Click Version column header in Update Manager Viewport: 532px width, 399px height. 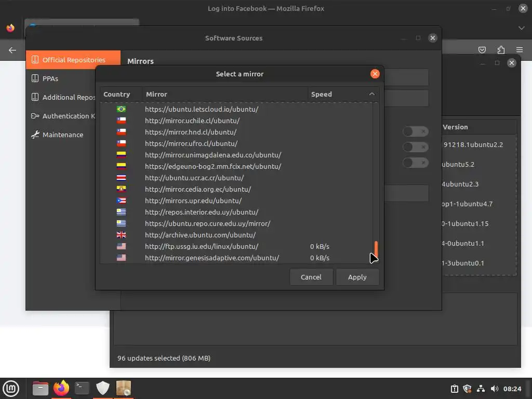pyautogui.click(x=479, y=127)
